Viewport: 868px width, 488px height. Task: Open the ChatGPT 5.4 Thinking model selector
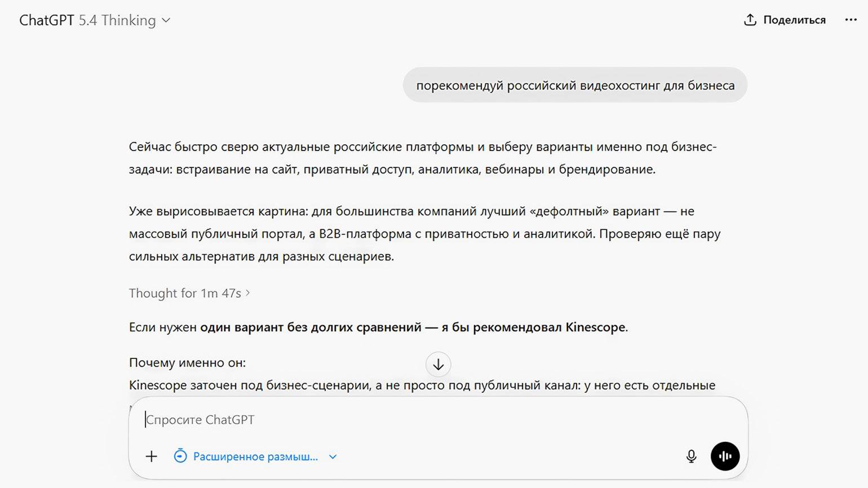point(87,20)
